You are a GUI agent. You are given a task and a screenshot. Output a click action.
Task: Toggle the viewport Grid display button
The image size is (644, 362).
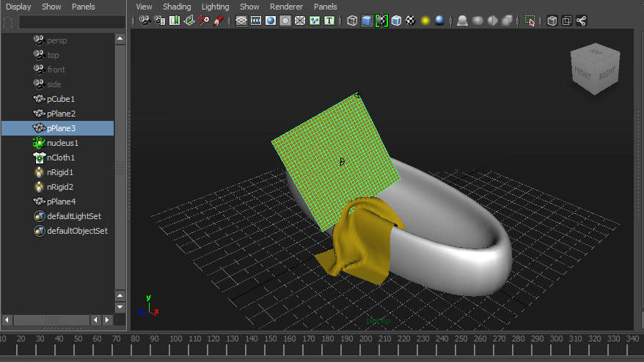[x=241, y=21]
